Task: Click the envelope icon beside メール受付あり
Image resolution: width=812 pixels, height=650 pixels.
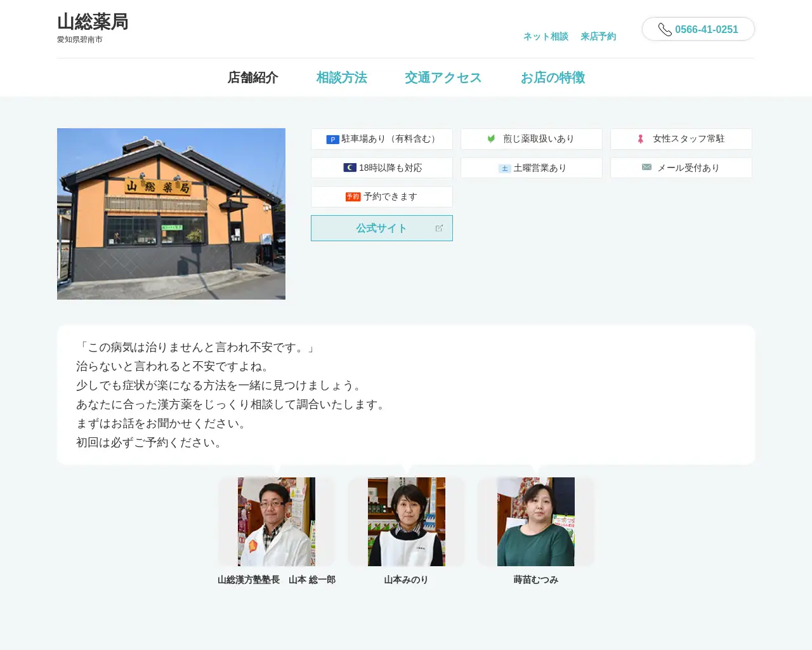Action: (x=645, y=167)
